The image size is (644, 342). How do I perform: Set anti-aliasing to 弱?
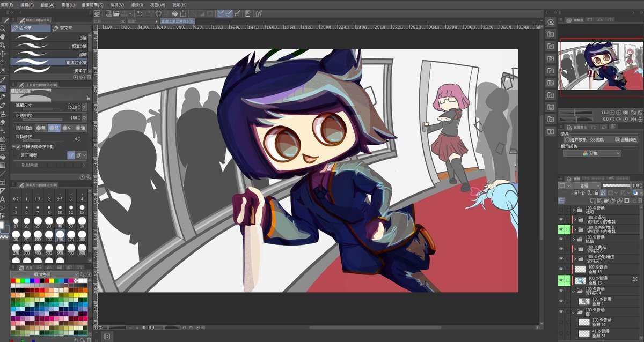click(x=54, y=128)
